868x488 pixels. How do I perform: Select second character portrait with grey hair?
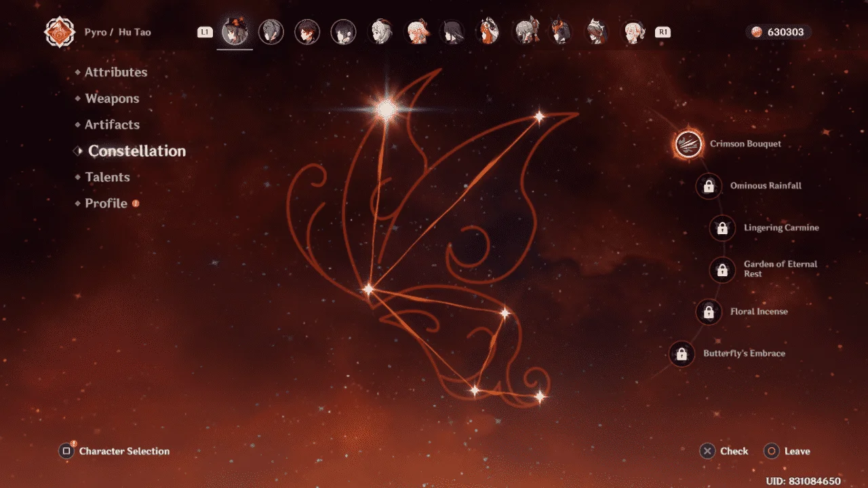pyautogui.click(x=271, y=32)
